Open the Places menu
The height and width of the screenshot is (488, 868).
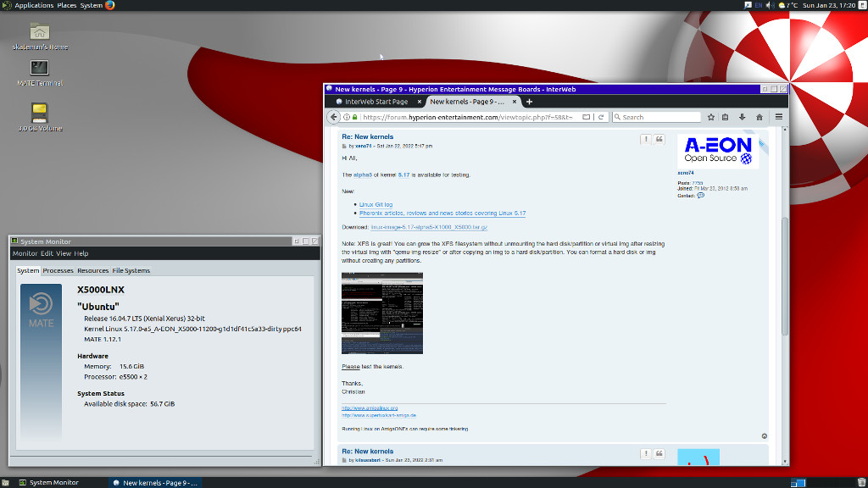66,5
